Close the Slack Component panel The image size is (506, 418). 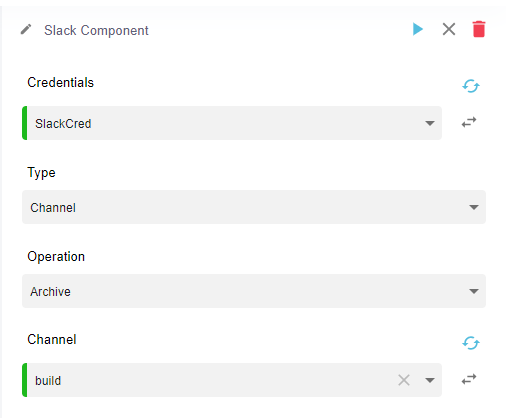[x=449, y=29]
